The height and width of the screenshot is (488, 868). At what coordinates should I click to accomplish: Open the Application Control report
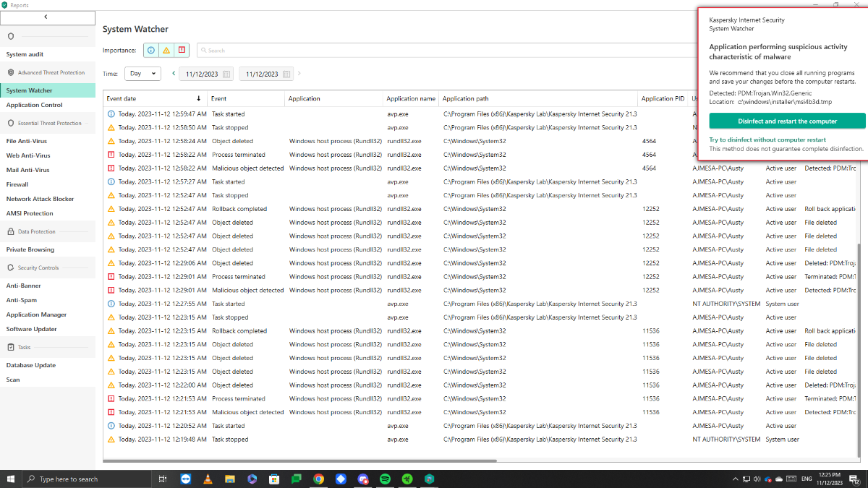coord(34,106)
